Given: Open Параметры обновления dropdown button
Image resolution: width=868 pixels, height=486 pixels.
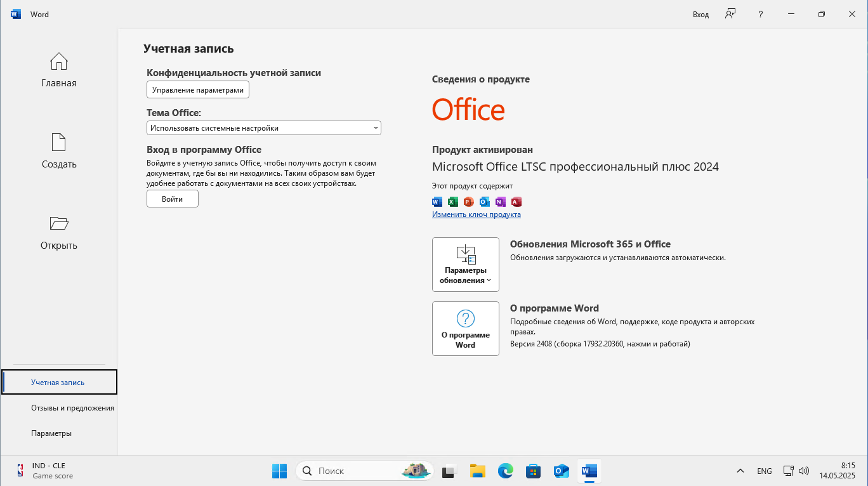Looking at the screenshot, I should click(x=466, y=265).
